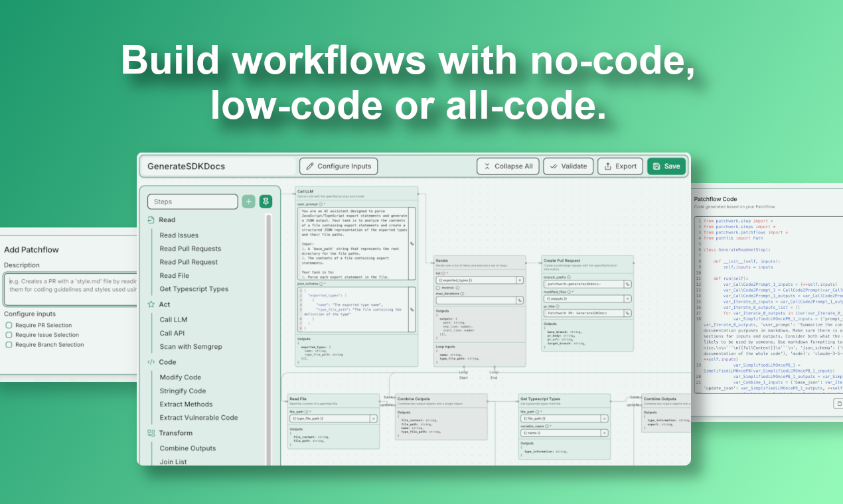Select Call API step
Viewport: 843px width, 504px height.
[x=172, y=333]
